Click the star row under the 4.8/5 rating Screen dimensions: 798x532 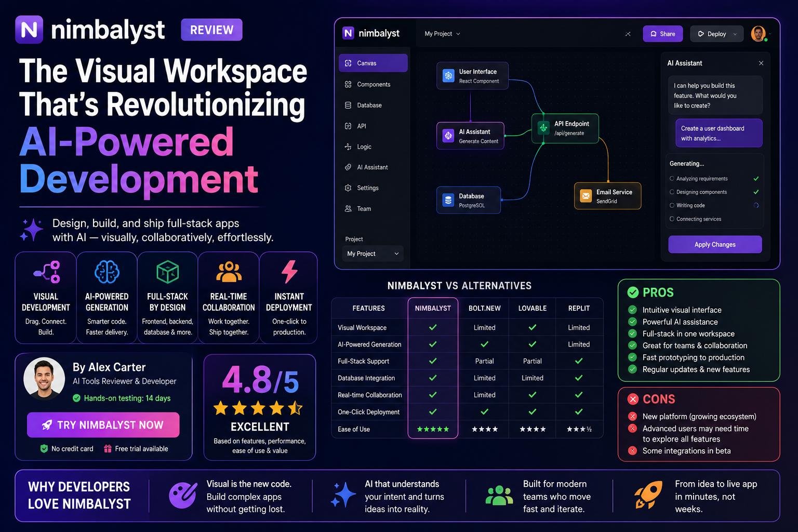[258, 408]
